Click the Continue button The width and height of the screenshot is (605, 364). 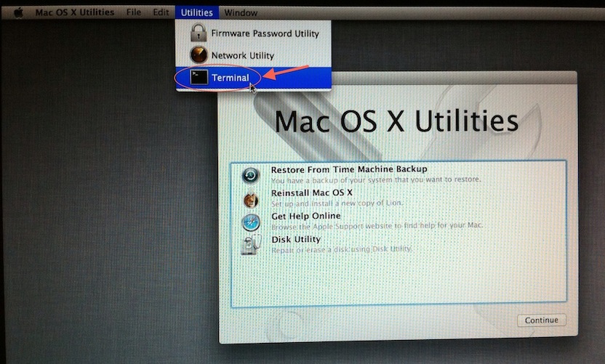(x=541, y=320)
